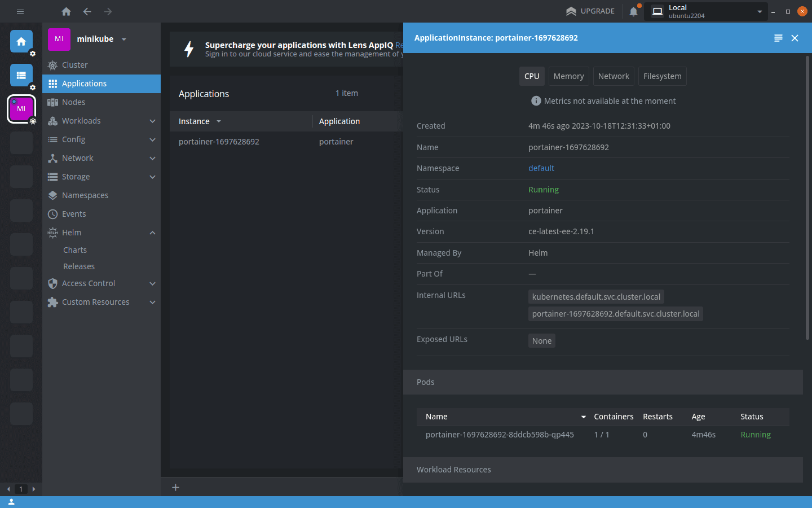The width and height of the screenshot is (812, 508).
Task: Add a new bottom dock tab
Action: click(x=175, y=487)
